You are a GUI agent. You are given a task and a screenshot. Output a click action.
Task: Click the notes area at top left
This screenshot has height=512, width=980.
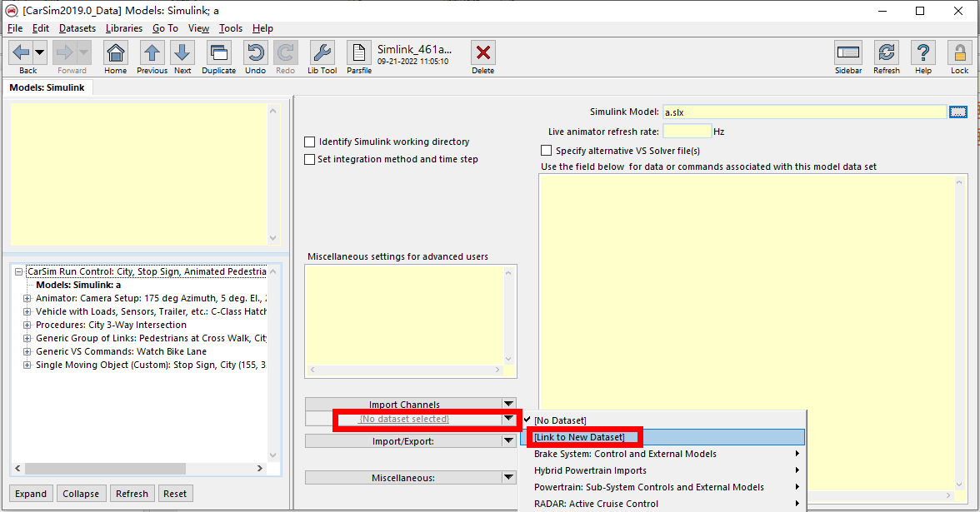pos(138,174)
